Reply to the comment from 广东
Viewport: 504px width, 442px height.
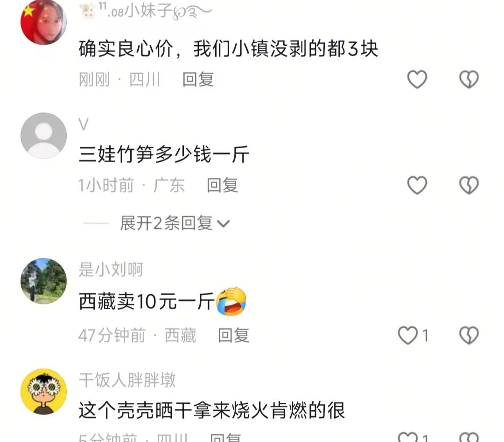[222, 186]
